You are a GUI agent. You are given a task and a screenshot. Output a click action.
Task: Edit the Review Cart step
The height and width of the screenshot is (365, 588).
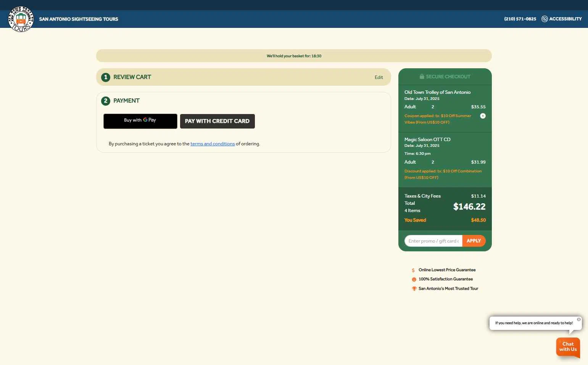(379, 77)
